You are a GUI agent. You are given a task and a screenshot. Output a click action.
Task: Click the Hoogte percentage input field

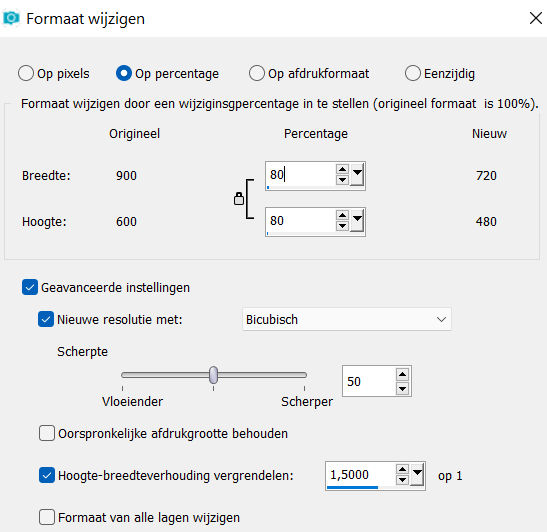coord(300,221)
